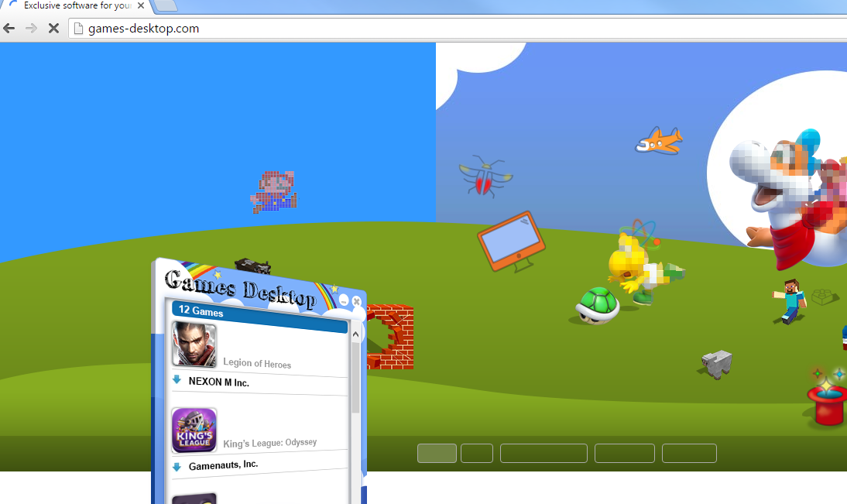Click the browser back arrow
This screenshot has height=504, width=847.
(9, 28)
